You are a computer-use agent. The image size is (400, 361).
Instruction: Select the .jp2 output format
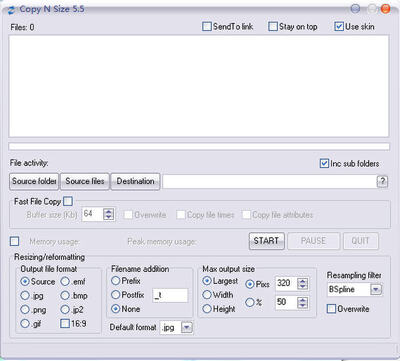65,309
